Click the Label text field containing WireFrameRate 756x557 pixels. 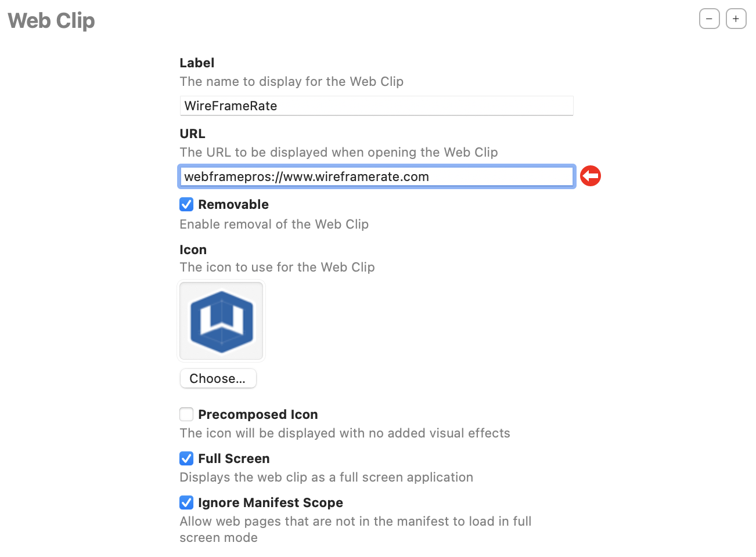click(376, 106)
